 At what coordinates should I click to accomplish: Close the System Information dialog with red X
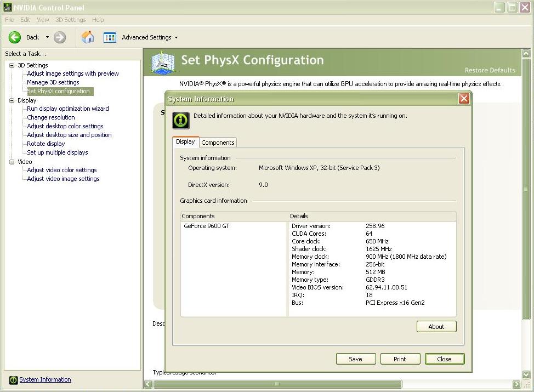[x=464, y=99]
